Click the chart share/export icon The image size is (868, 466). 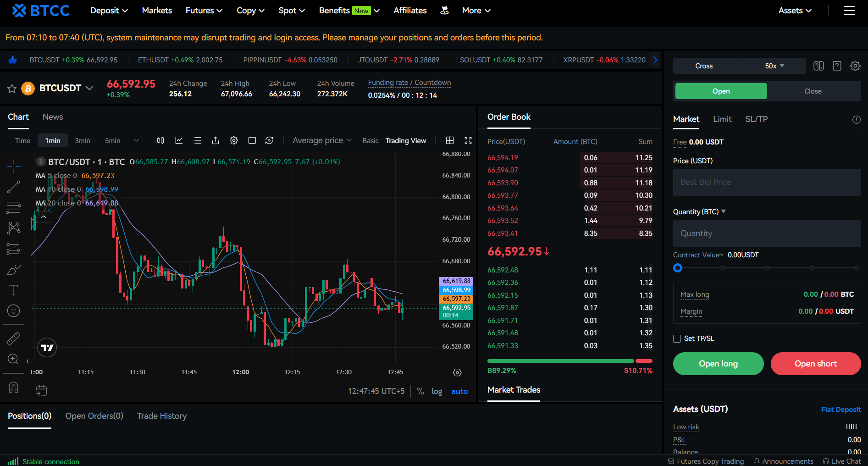(x=216, y=140)
